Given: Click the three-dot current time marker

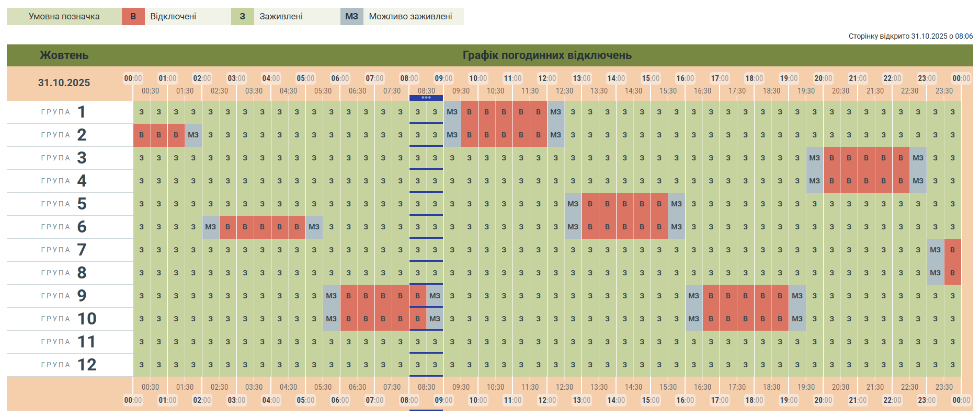Looking at the screenshot, I should click(426, 98).
